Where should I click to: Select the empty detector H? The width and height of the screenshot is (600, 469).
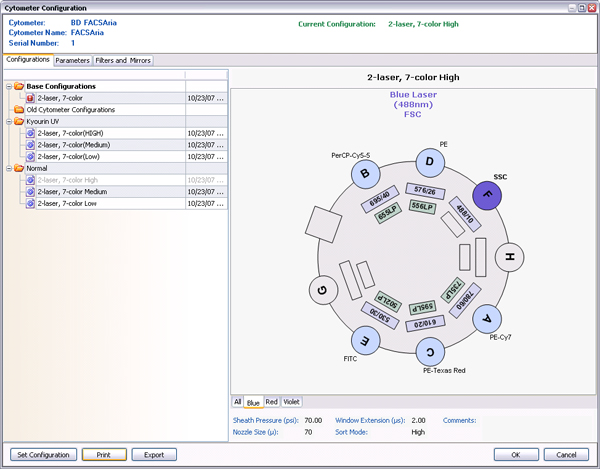click(510, 257)
